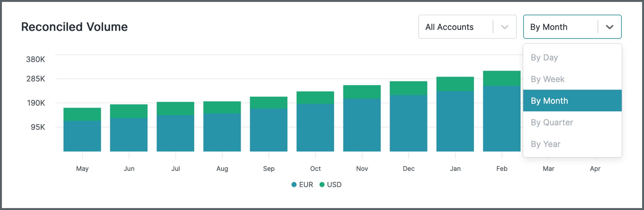Screen dimensions: 644x210
Task: Expand the By Month dropdown chevron
Action: 610,27
